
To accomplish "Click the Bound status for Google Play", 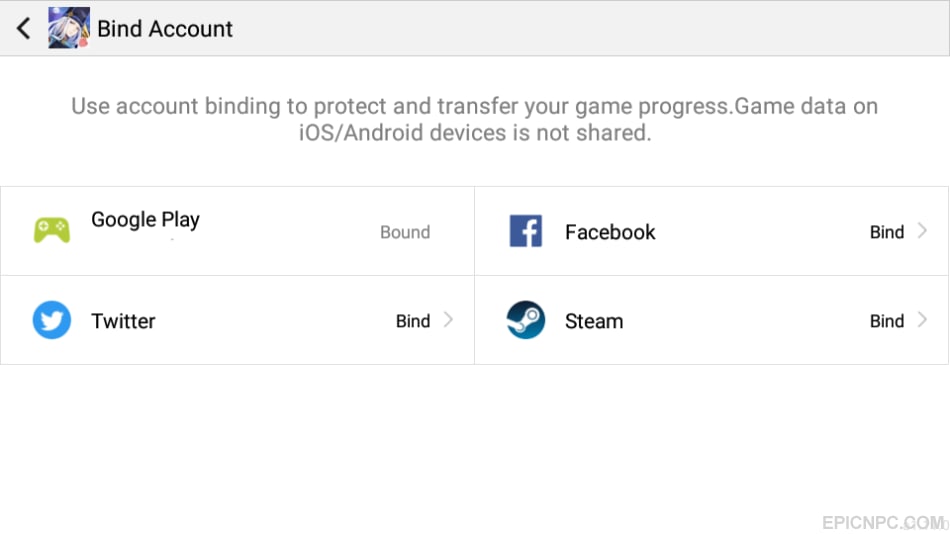I will (x=405, y=232).
